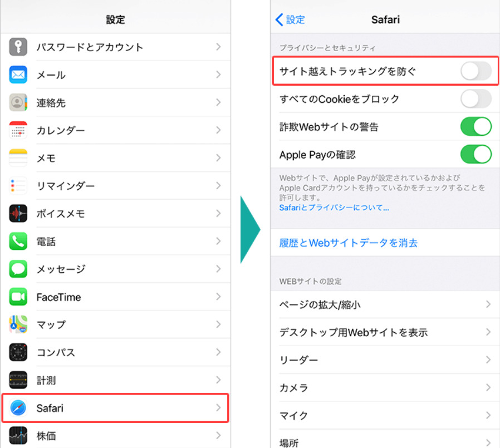This screenshot has width=500, height=448.
Task: Open カレンダー settings entry
Action: [x=115, y=130]
